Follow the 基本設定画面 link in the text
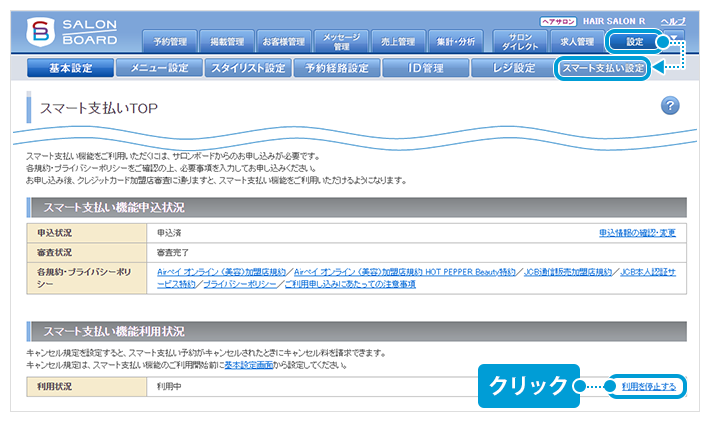 pos(250,365)
